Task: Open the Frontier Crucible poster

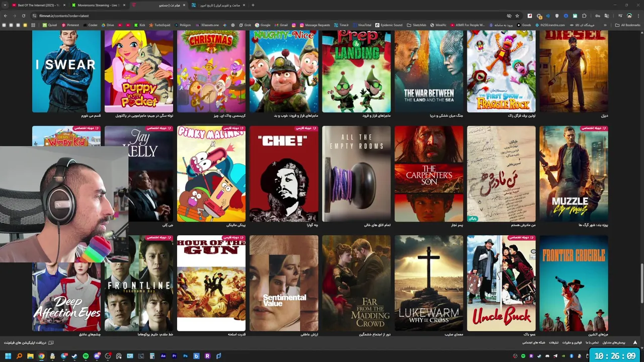Action: tap(574, 284)
